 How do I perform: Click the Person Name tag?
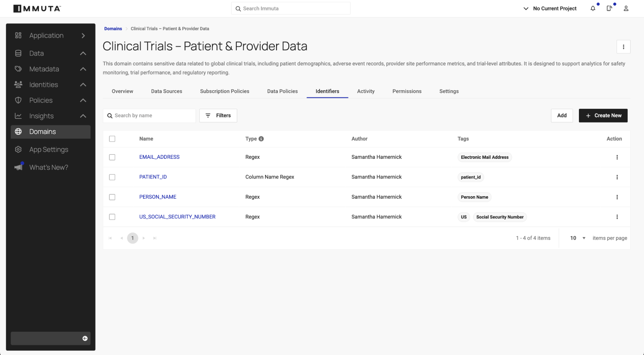(x=474, y=197)
